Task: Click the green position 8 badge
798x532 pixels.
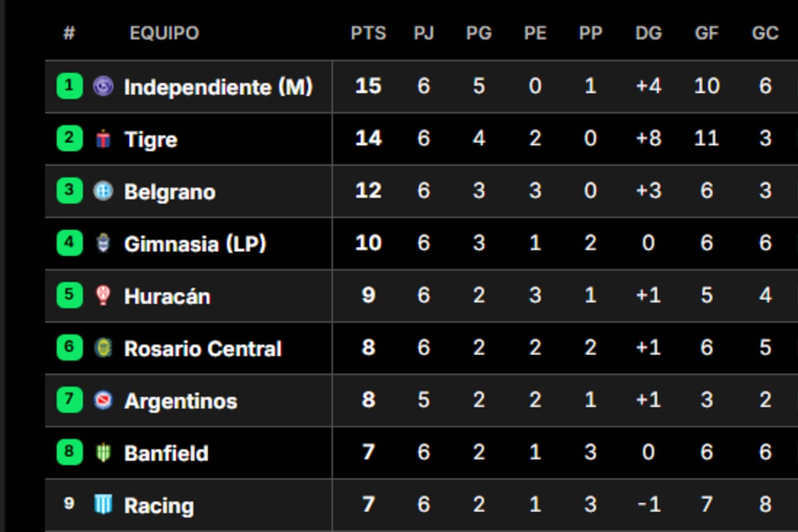Action: 69,452
